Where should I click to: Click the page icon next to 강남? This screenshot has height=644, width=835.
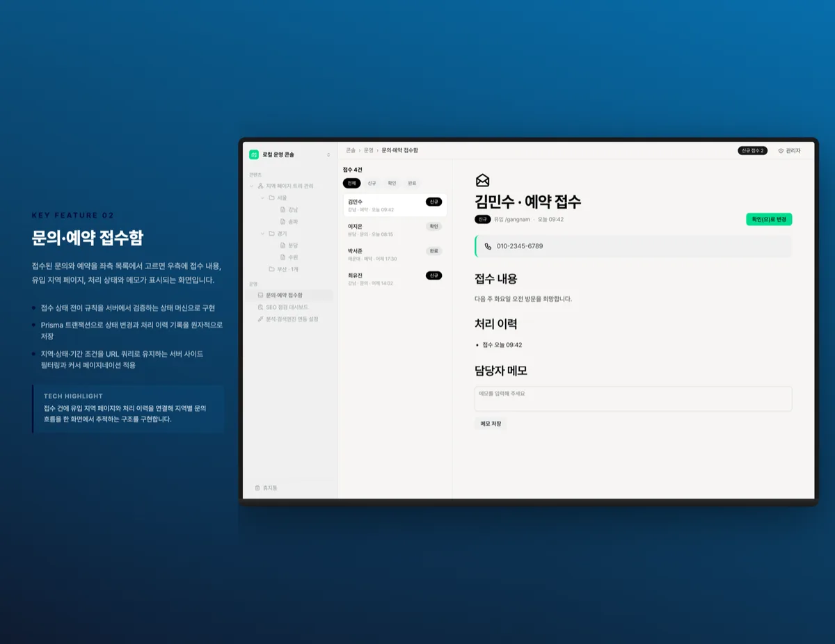[x=283, y=209]
